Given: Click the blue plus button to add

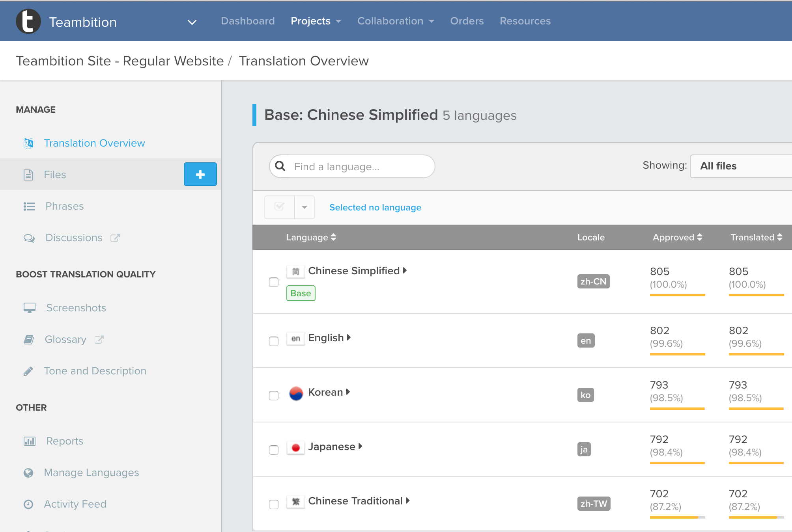Looking at the screenshot, I should coord(200,174).
